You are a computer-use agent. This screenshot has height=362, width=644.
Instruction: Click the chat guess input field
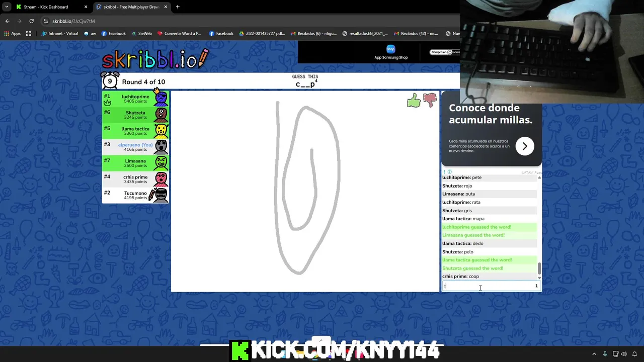[491, 286]
